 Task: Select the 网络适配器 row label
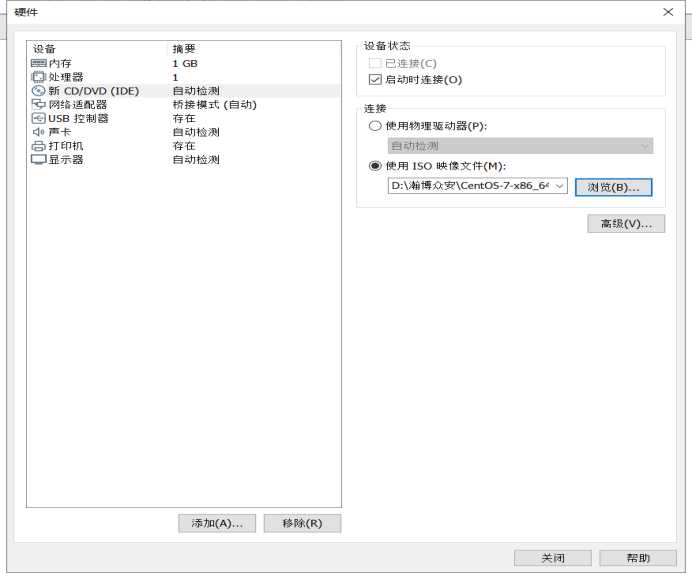click(x=78, y=105)
